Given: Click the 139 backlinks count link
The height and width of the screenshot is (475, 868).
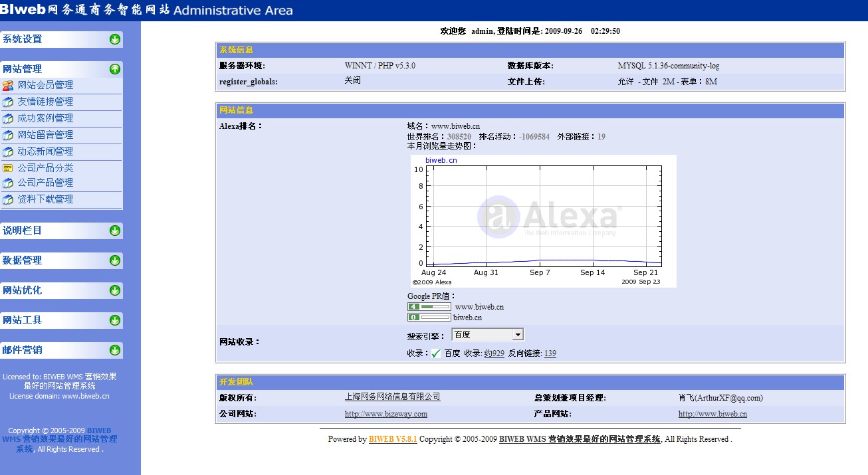Looking at the screenshot, I should (550, 353).
